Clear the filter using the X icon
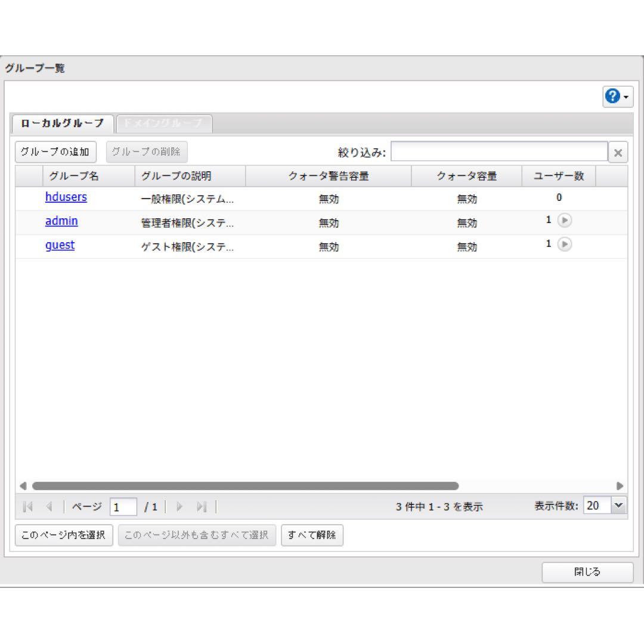The height and width of the screenshot is (644, 644). point(619,152)
